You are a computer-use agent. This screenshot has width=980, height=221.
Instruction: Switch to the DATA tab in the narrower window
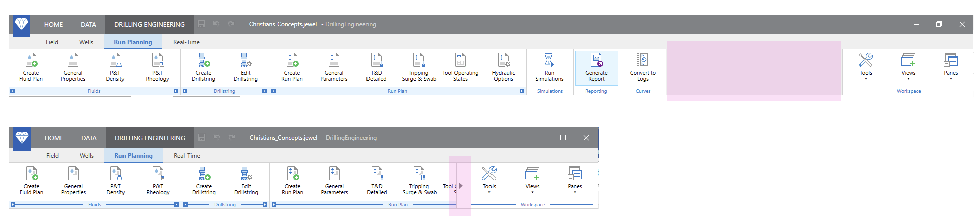(89, 138)
